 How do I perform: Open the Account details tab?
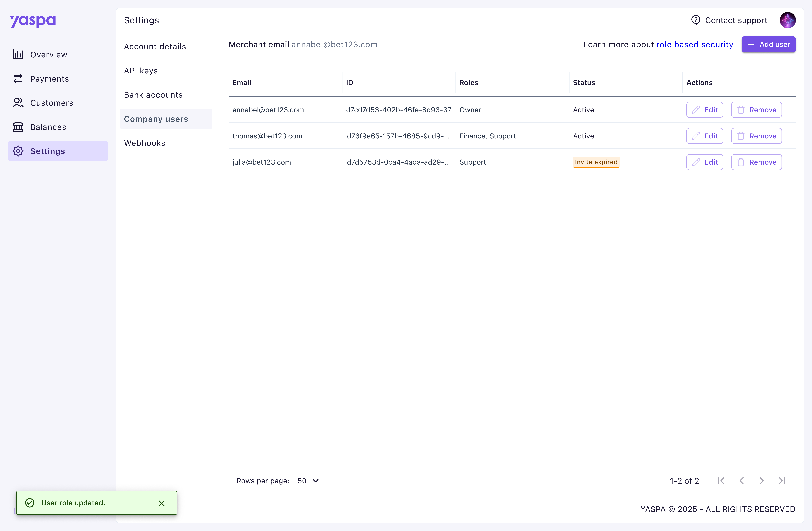[155, 46]
